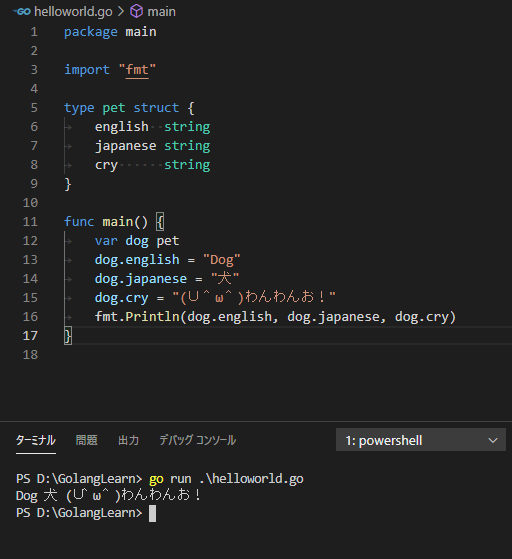This screenshot has height=559, width=512.
Task: Switch to ターミナル tab
Action: point(36,440)
